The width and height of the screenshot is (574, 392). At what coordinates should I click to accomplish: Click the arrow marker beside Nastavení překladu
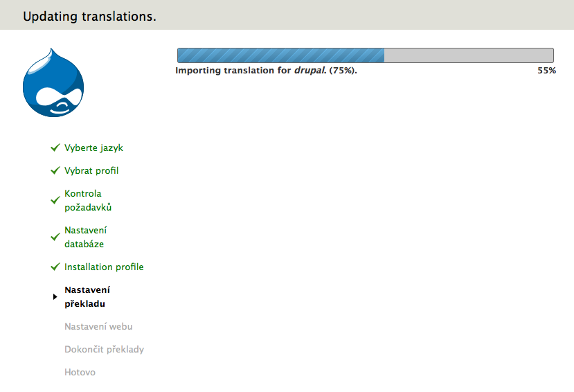tap(55, 296)
